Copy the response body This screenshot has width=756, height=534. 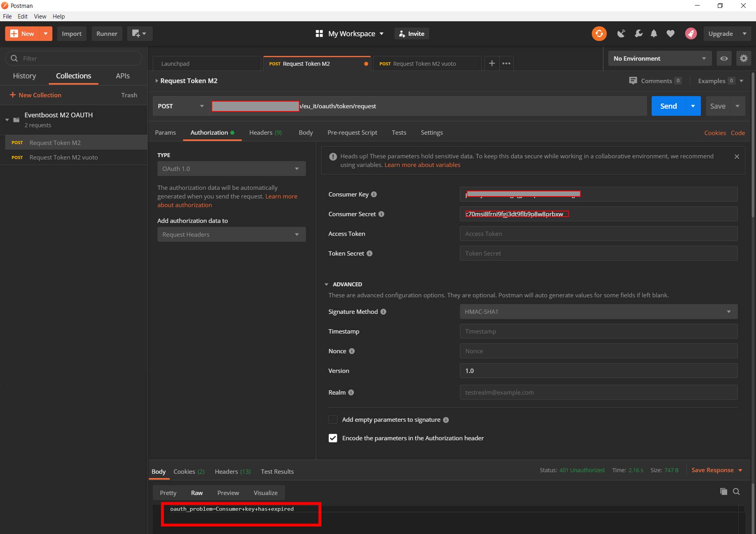723,491
